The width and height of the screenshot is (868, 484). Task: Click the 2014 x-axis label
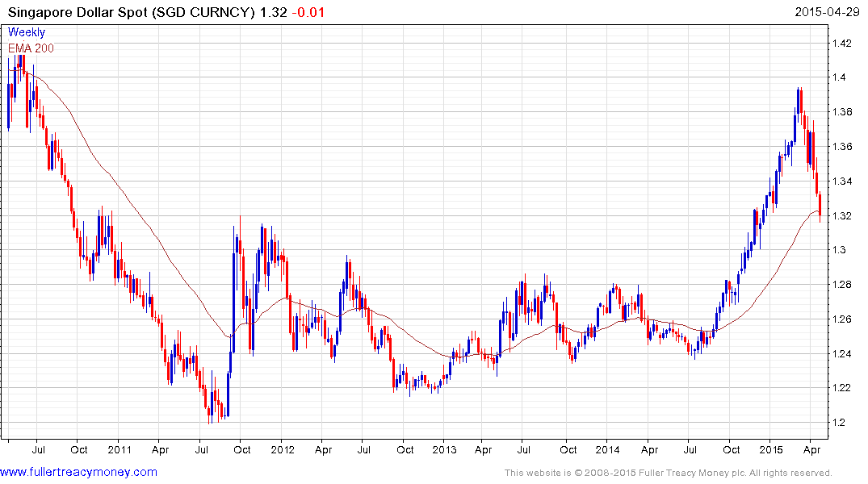(x=607, y=449)
